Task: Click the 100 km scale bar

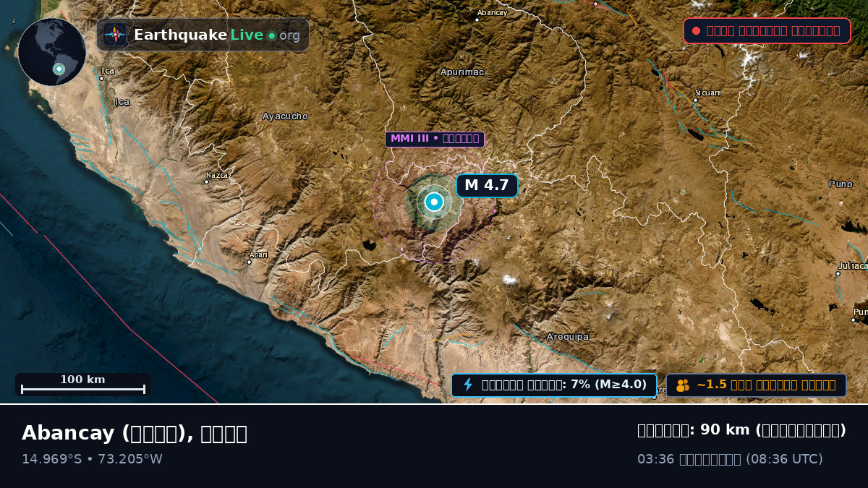Action: tap(83, 384)
